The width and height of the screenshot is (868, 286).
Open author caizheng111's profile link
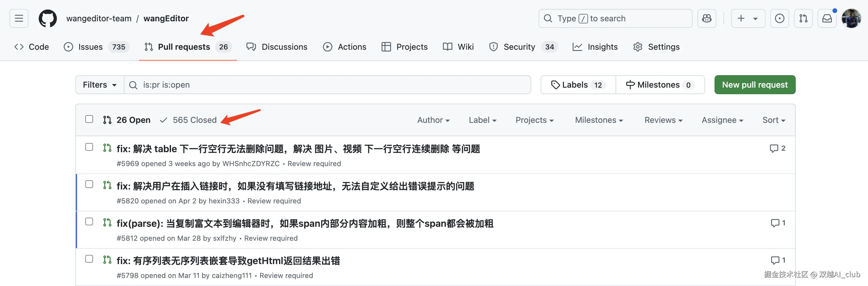tap(232, 276)
